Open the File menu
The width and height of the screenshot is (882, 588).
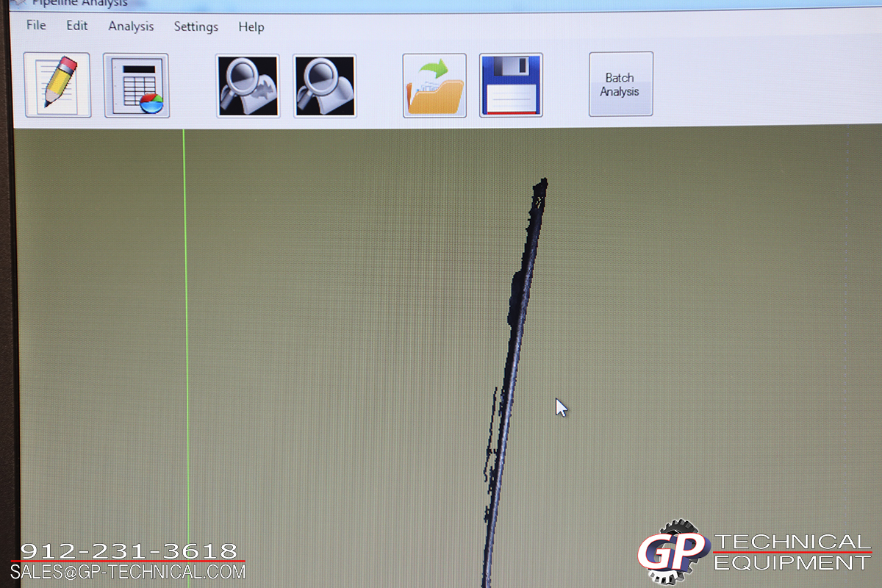36,26
